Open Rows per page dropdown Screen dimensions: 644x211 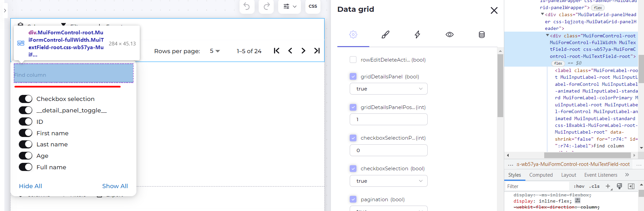pyautogui.click(x=215, y=51)
